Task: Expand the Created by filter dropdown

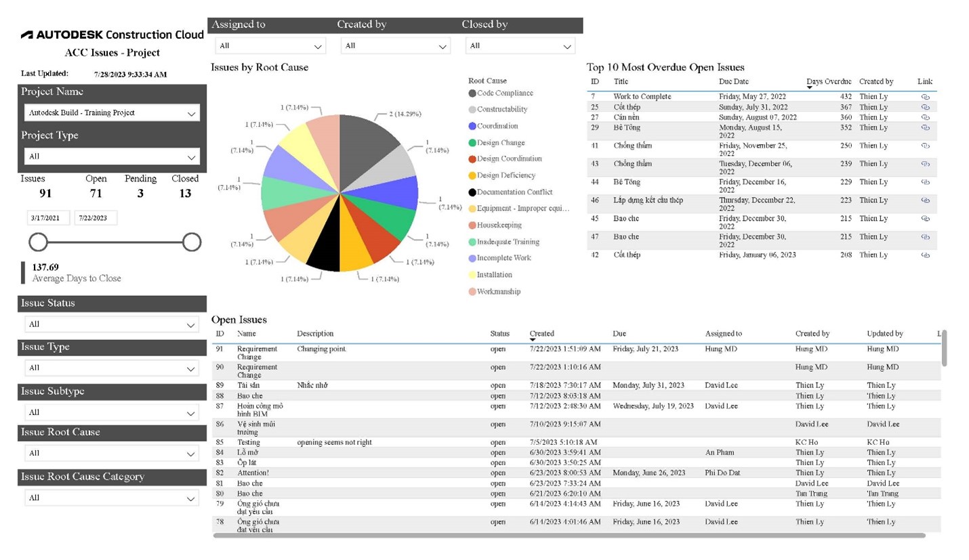Action: tap(395, 46)
